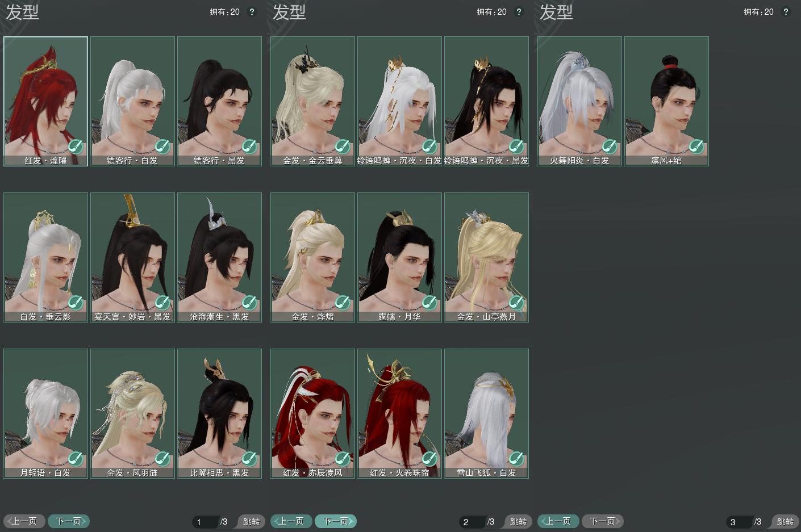Open help question mark in page 3 panel
The image size is (801, 532).
(x=786, y=12)
